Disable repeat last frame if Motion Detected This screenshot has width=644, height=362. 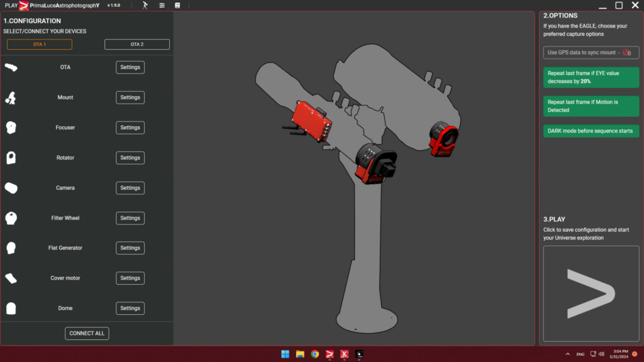[x=590, y=106]
